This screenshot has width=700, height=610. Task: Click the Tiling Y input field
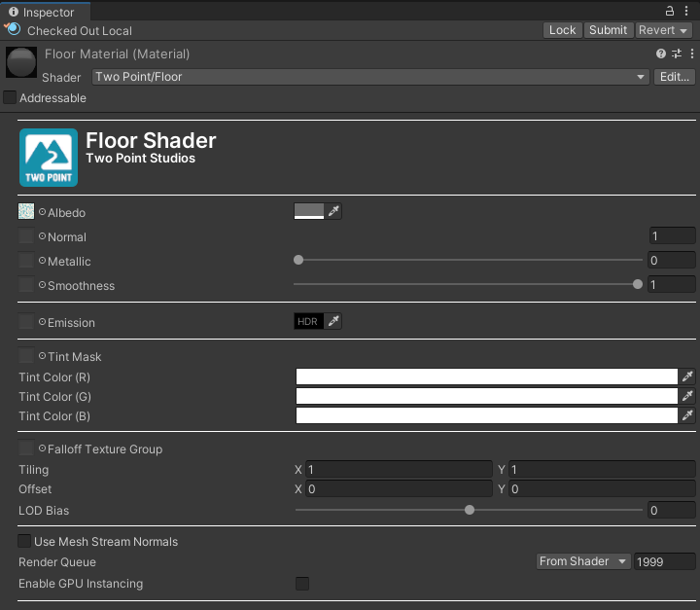point(602,469)
